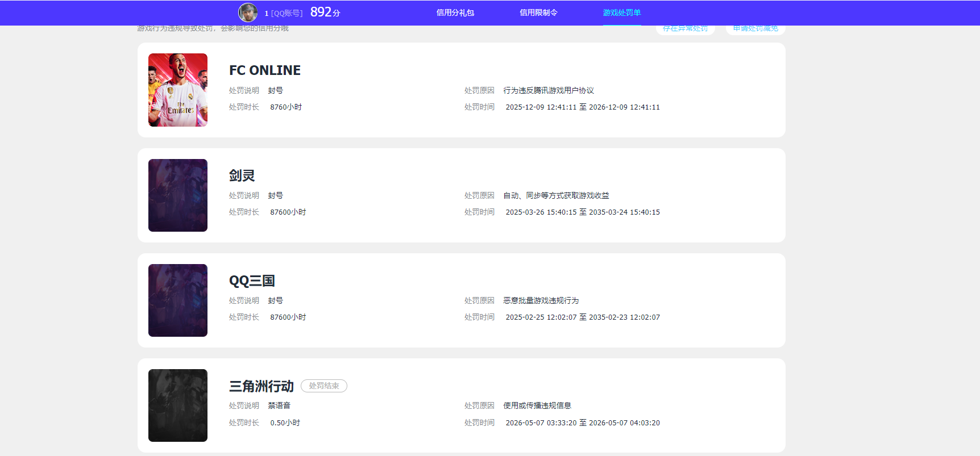Select the 游戏处罚单 tab
The height and width of the screenshot is (456, 980).
click(x=622, y=12)
